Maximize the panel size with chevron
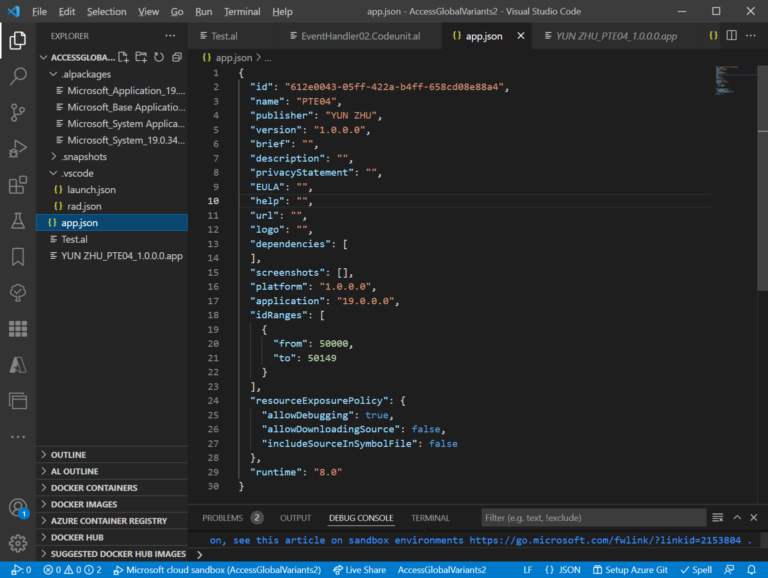Image resolution: width=768 pixels, height=578 pixels. coord(738,518)
